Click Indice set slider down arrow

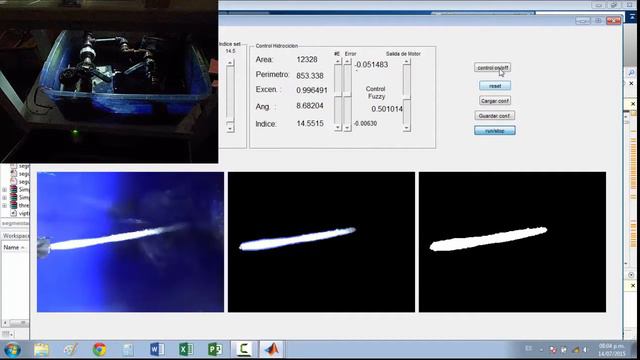point(230,128)
